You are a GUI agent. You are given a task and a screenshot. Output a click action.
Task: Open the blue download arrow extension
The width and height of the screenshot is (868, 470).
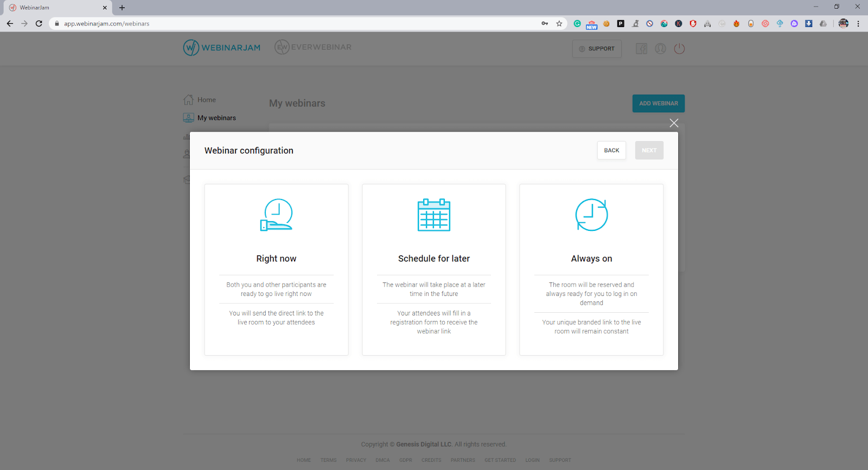tap(808, 23)
